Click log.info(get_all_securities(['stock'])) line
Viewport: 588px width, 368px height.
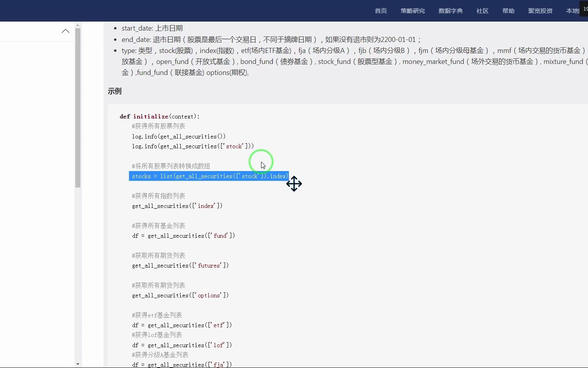[193, 146]
